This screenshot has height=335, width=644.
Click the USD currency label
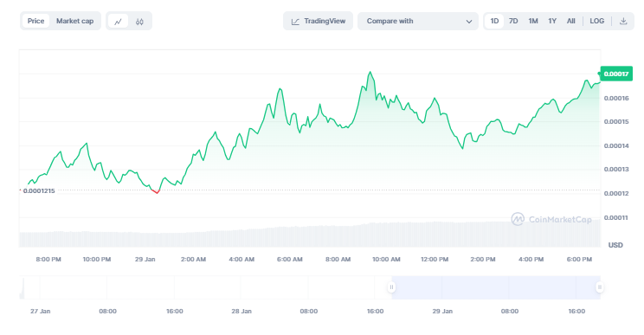(x=615, y=245)
